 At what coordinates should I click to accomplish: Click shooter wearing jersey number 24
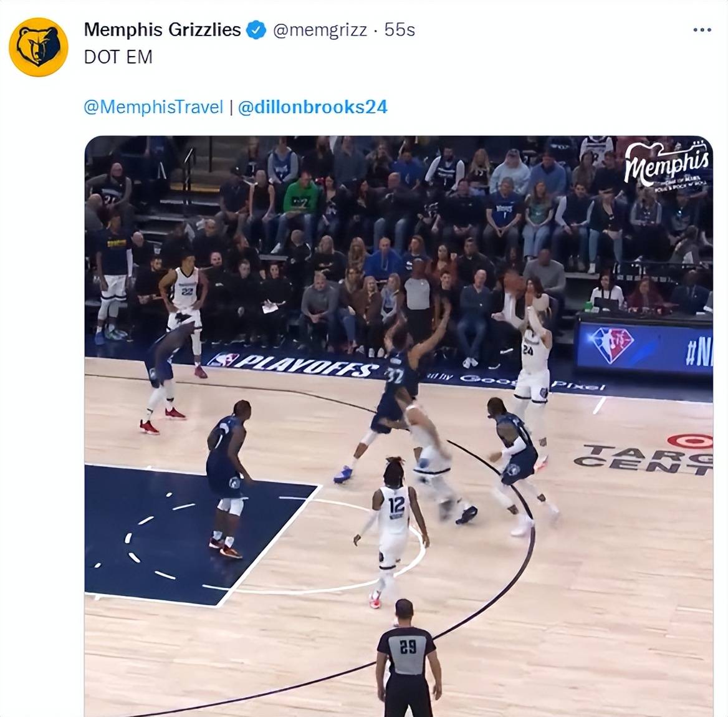pos(532,372)
